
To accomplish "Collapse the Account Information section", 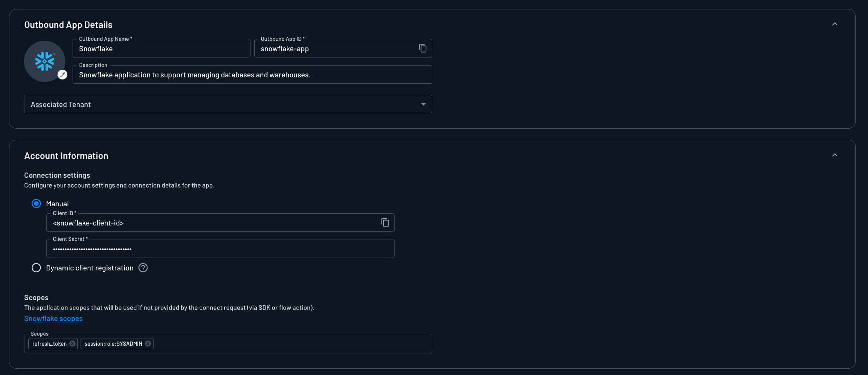I will [x=835, y=155].
